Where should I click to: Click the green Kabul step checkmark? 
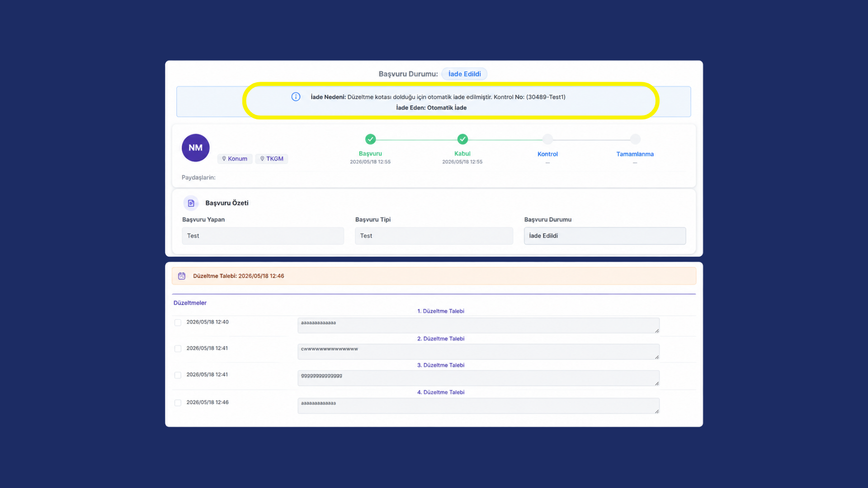click(462, 139)
